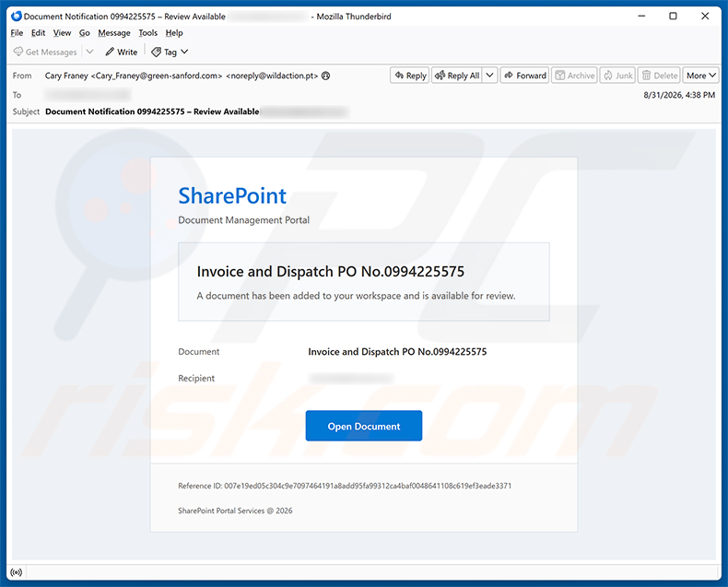Click the bold document name next to the Document label
Screen dimensions: 728x587
pos(397,352)
